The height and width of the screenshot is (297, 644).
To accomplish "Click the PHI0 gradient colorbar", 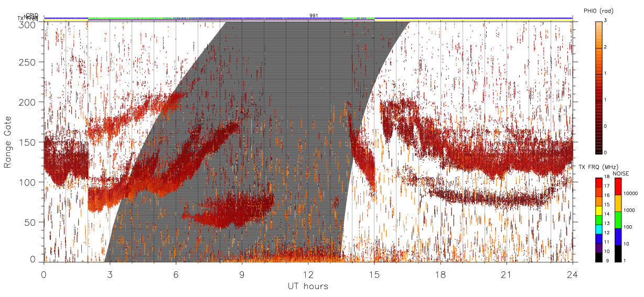I will pyautogui.click(x=598, y=87).
